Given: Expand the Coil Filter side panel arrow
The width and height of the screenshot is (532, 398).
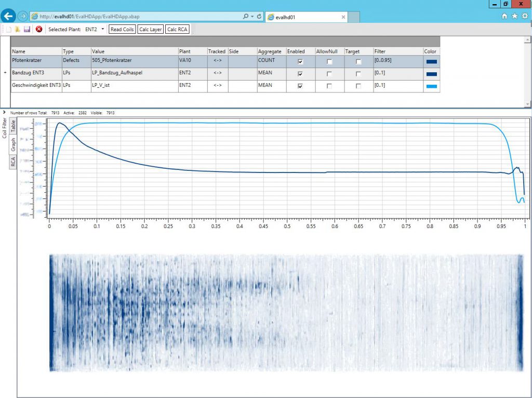Looking at the screenshot, I should tap(4, 112).
